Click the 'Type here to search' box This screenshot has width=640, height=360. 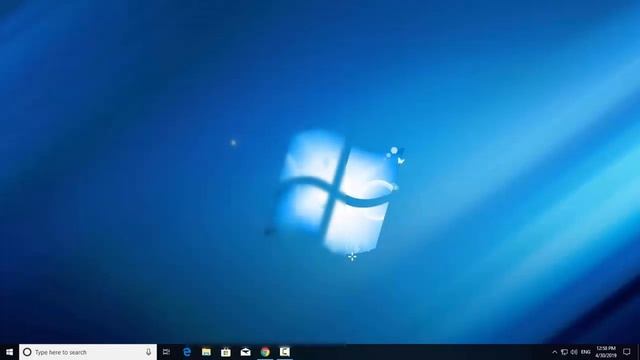[88, 352]
